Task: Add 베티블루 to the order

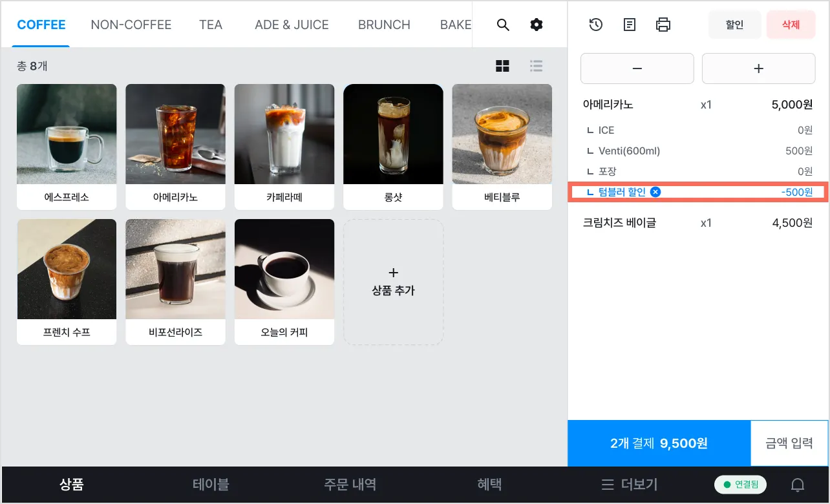Action: click(x=502, y=147)
